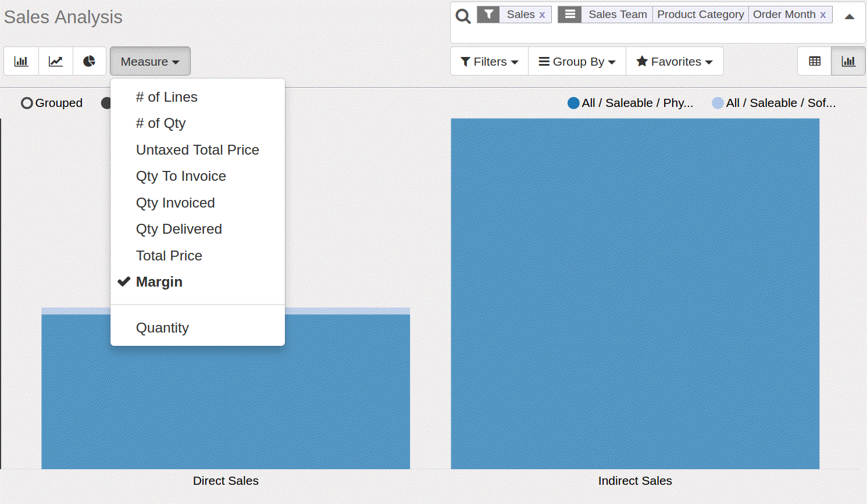The image size is (867, 504).
Task: Toggle the All / Saleable / Phy... legend series
Action: (630, 103)
